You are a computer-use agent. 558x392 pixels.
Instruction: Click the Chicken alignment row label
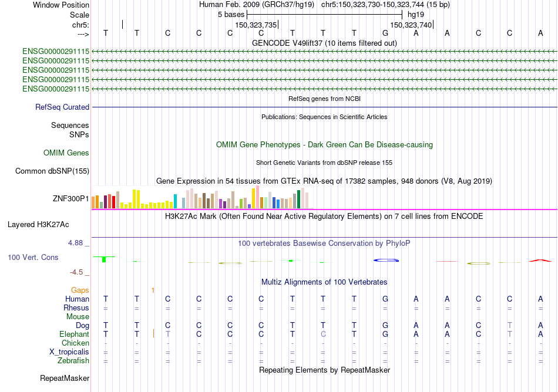(x=75, y=343)
